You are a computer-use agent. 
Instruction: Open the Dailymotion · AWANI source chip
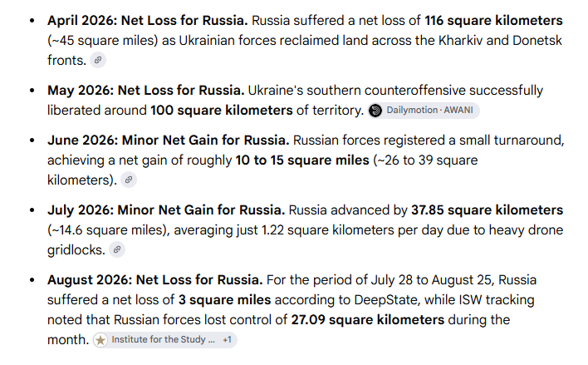[x=424, y=111]
